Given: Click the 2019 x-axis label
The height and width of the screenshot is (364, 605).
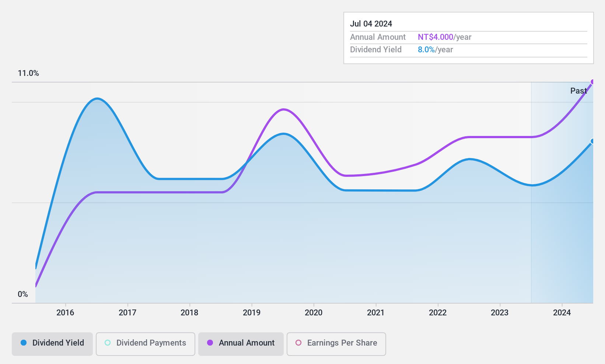Looking at the screenshot, I should 252,313.
